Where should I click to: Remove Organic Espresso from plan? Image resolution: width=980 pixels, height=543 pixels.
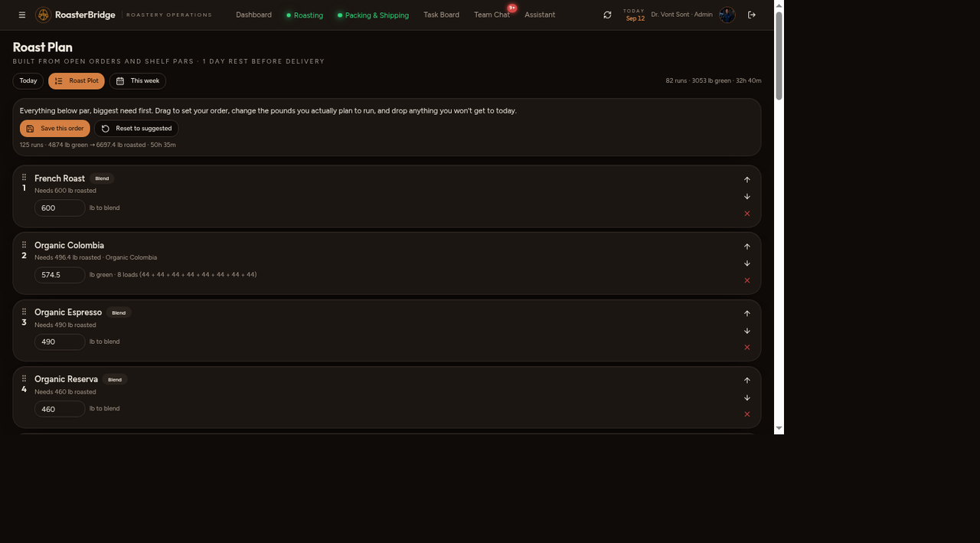[x=747, y=348]
